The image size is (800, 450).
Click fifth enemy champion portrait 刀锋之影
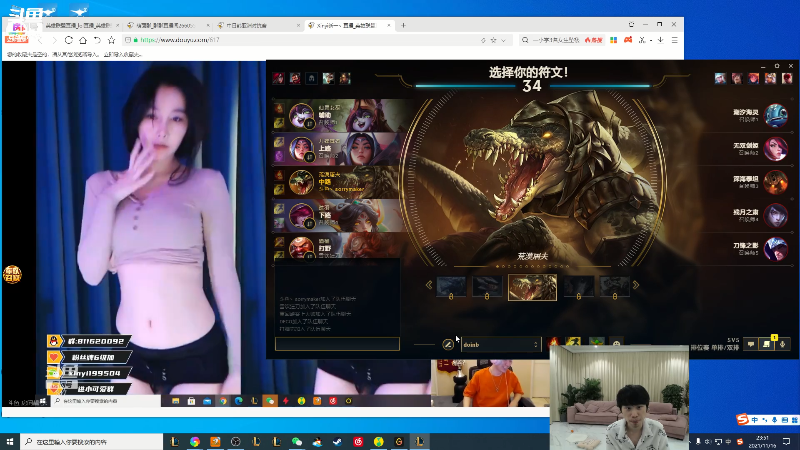[x=776, y=249]
